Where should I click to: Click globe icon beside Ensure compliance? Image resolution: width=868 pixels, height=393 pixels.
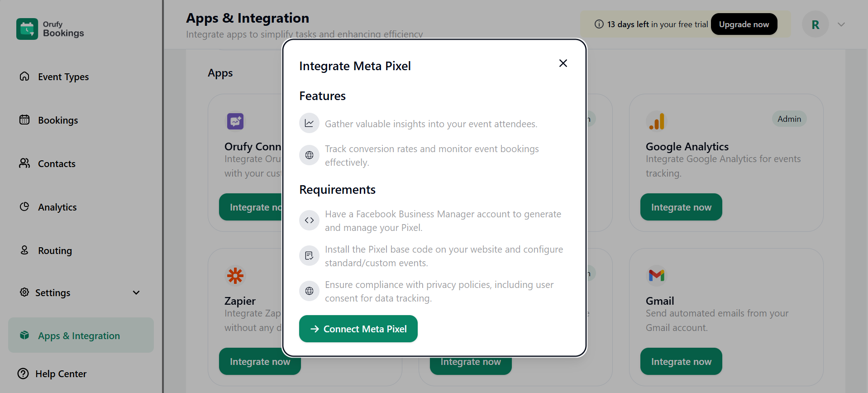click(x=309, y=291)
